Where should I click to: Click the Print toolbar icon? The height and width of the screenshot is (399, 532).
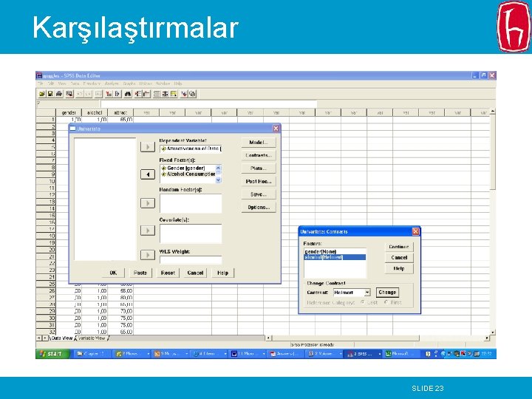coord(59,94)
